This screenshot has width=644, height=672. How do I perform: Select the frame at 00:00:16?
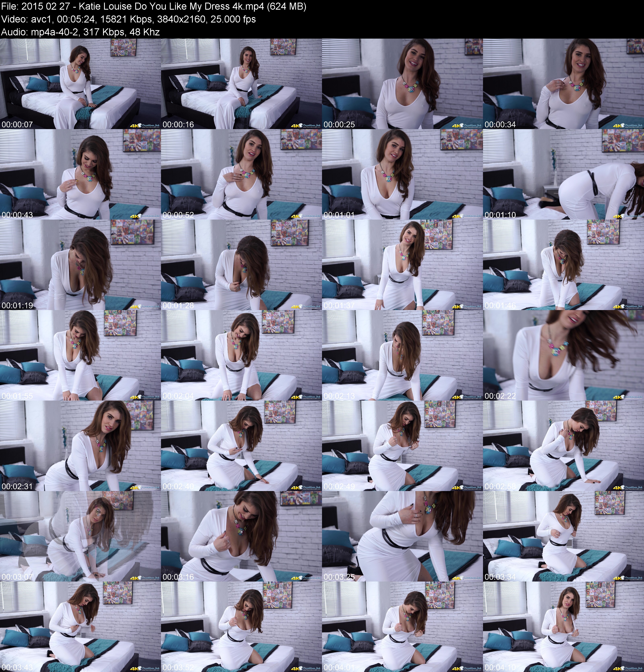click(x=241, y=84)
